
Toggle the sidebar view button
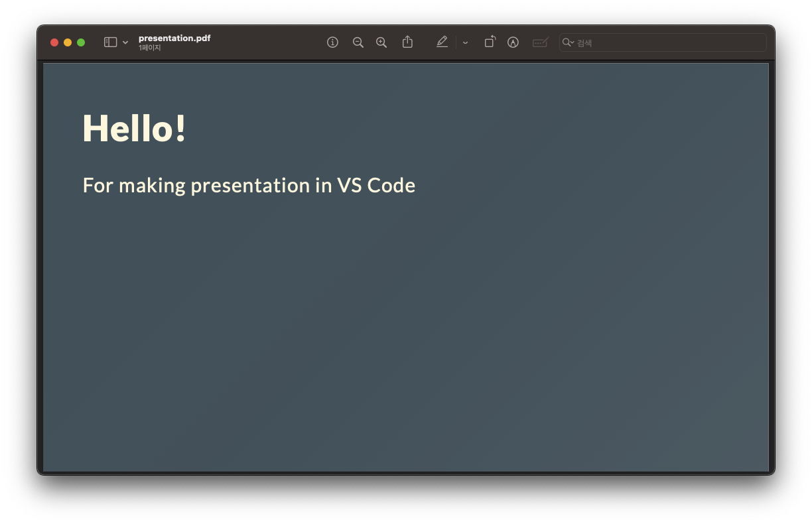pos(110,42)
